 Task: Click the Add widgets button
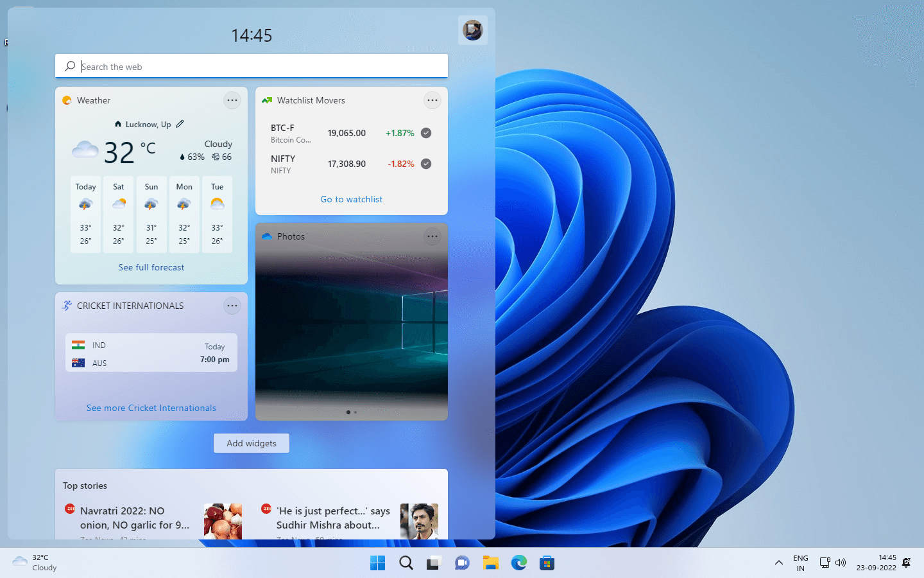coord(252,443)
